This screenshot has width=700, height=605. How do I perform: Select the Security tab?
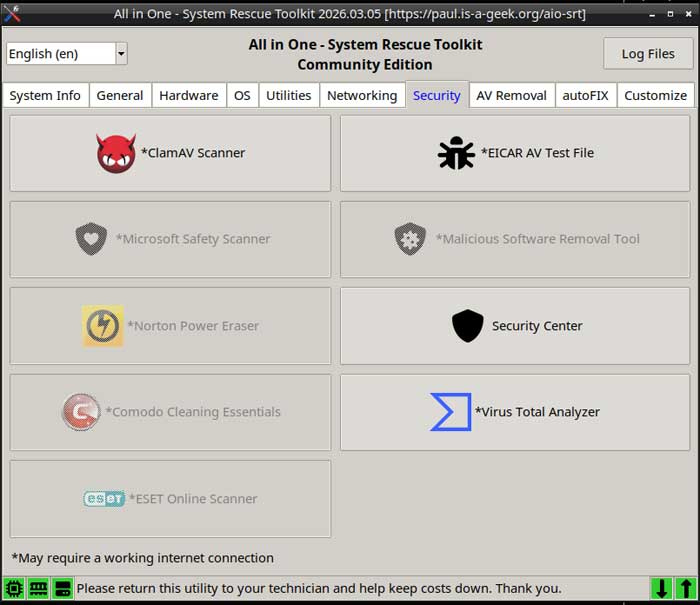coord(437,95)
